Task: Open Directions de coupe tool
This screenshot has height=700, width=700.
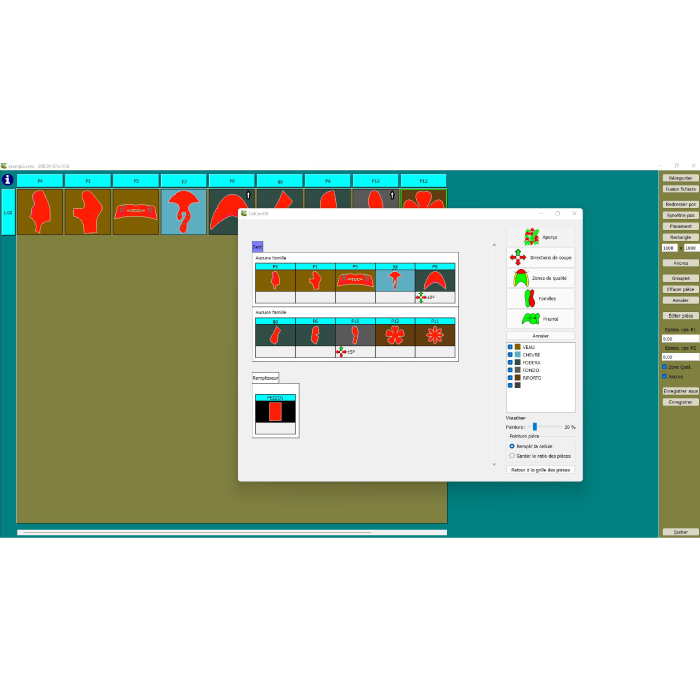Action: coord(540,258)
